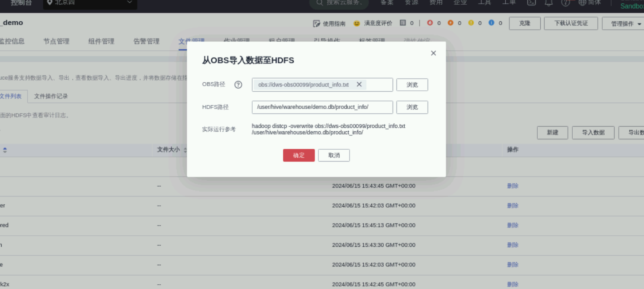Click the yellow minor alarm icon
The image size is (644, 289).
tap(471, 23)
